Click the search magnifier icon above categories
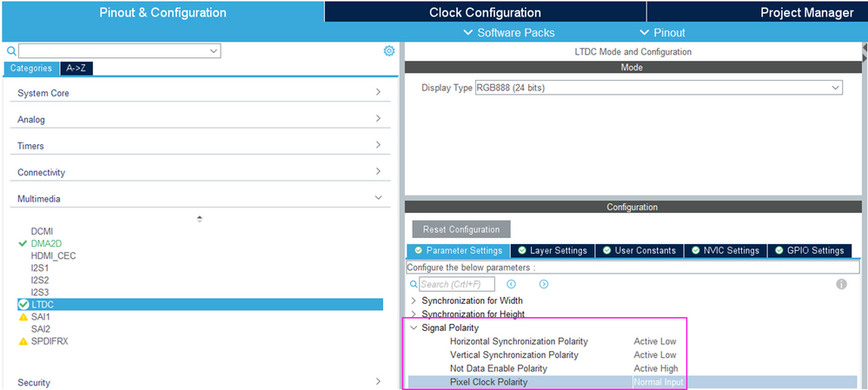Viewport: 868px width, 390px height. 11,51
